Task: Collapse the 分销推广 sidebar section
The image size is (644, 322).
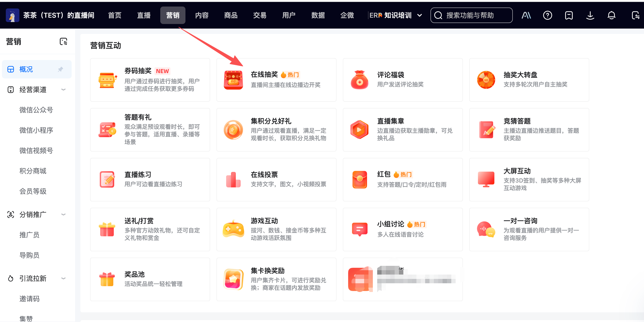Action: tap(63, 215)
